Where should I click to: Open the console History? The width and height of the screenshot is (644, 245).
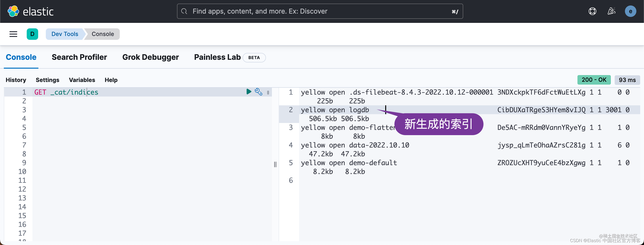coord(16,80)
